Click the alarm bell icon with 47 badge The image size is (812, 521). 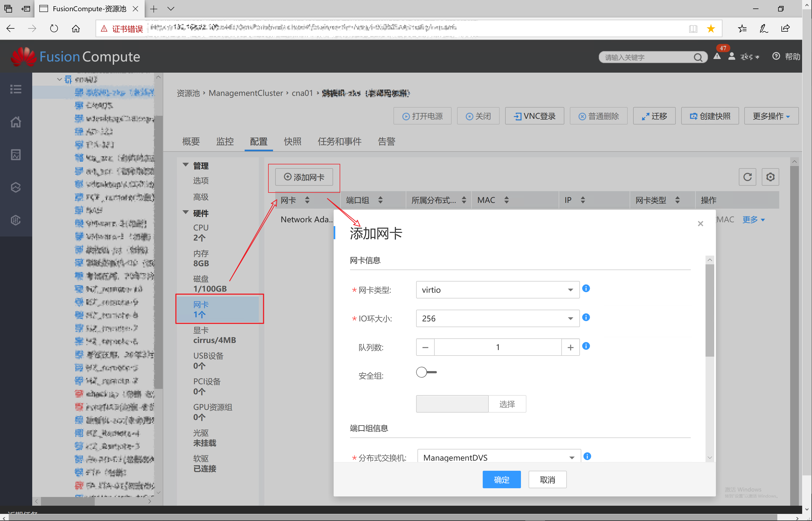pos(717,56)
